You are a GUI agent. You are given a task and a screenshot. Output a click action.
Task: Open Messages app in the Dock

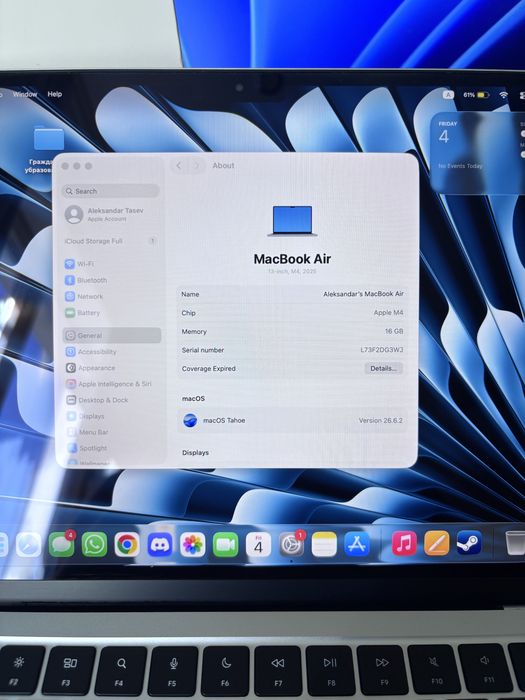(x=61, y=544)
